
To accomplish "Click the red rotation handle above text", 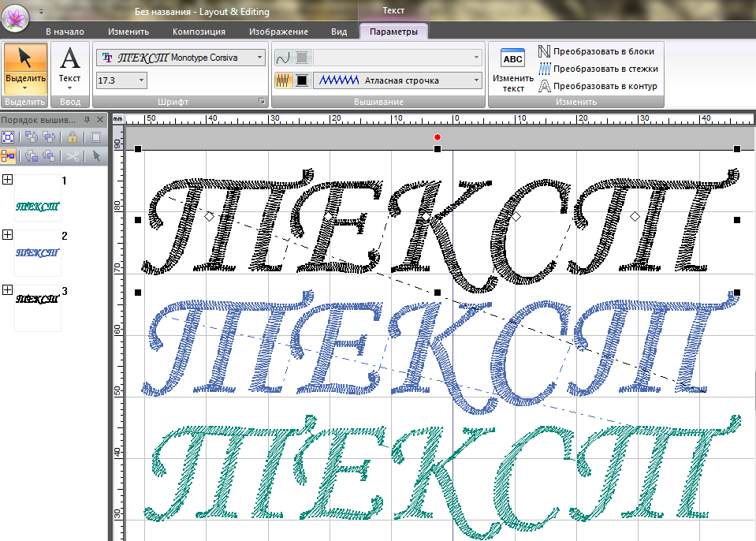I will click(438, 137).
